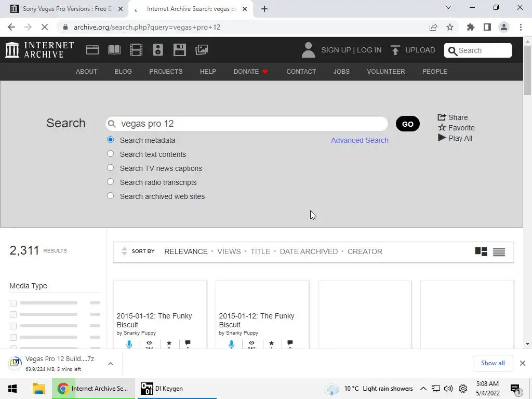Image resolution: width=532 pixels, height=399 pixels.
Task: Click the user avatar icon
Action: click(x=308, y=50)
